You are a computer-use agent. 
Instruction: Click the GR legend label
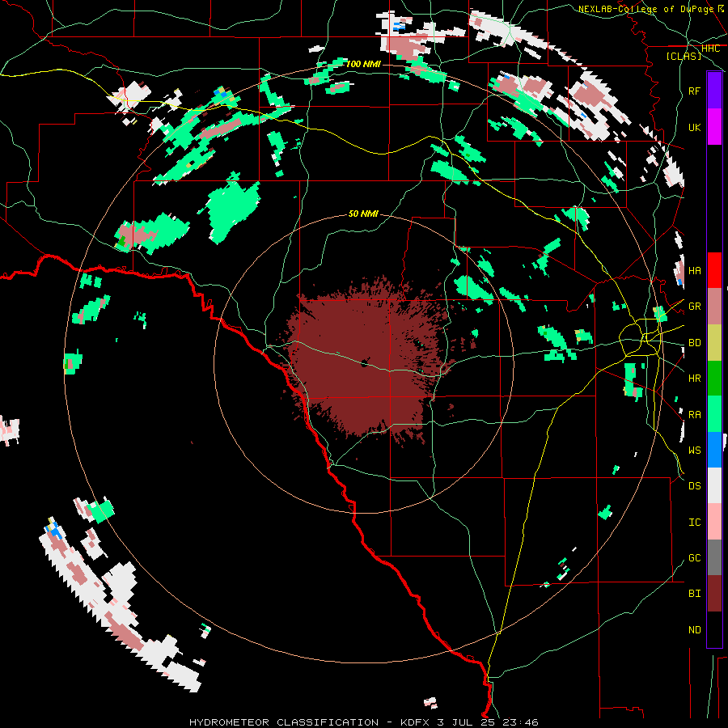pyautogui.click(x=695, y=307)
